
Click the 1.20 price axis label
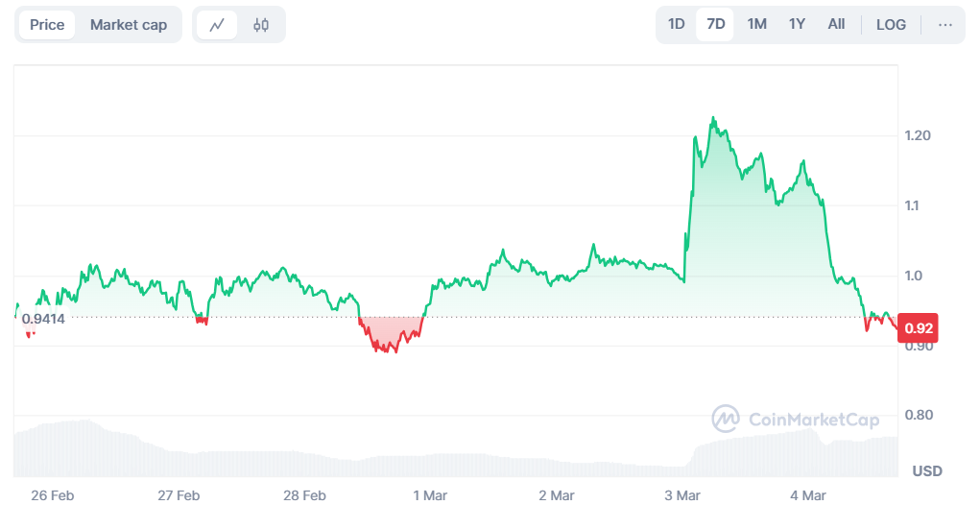click(919, 135)
